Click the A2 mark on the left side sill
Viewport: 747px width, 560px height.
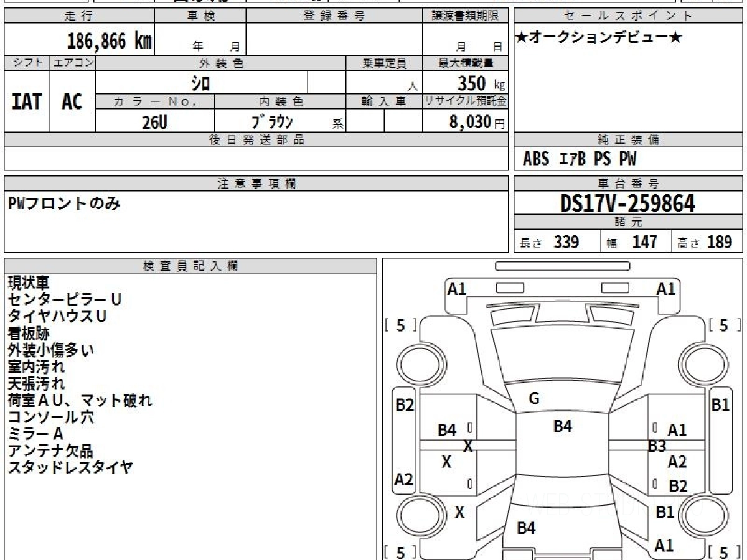tap(405, 480)
